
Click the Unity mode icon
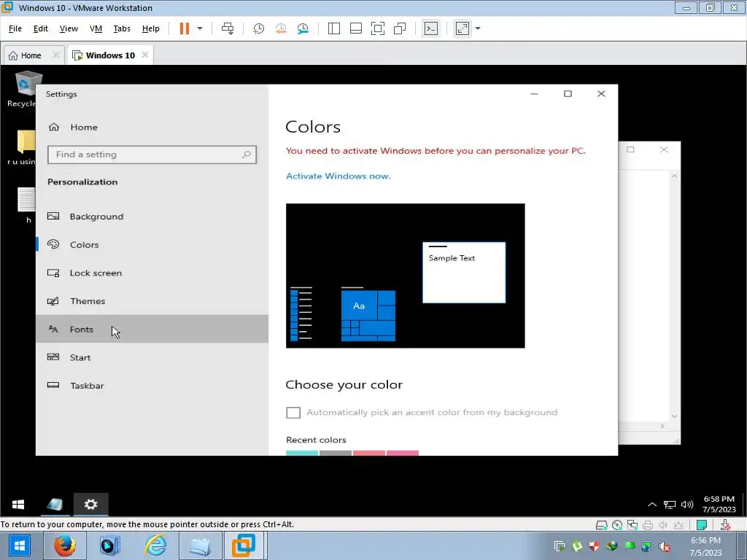coord(400,28)
